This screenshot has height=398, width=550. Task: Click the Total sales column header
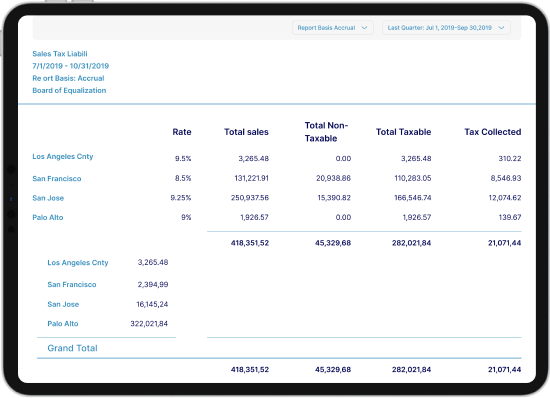pos(246,132)
